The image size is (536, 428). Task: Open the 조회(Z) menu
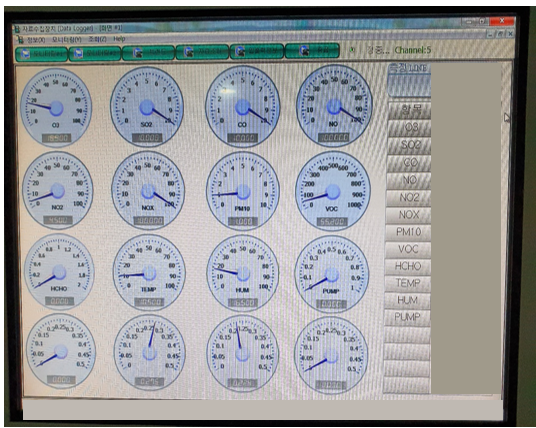pyautogui.click(x=97, y=39)
